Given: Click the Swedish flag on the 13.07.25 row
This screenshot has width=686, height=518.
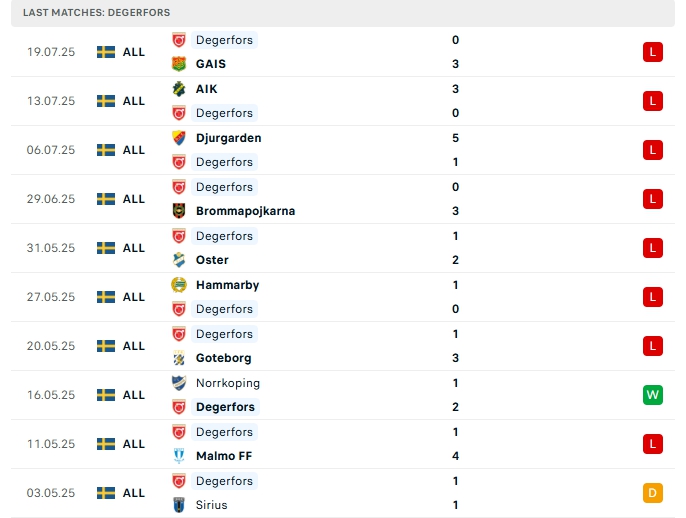Looking at the screenshot, I should tap(106, 101).
